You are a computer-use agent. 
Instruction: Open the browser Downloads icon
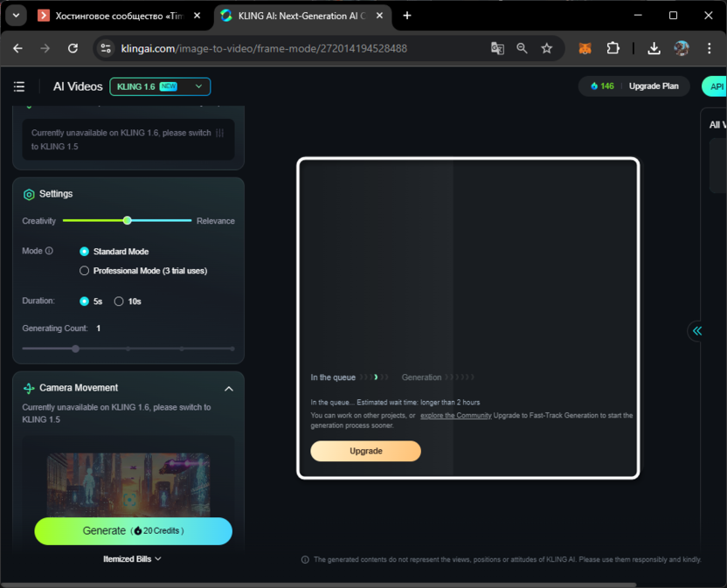click(654, 48)
